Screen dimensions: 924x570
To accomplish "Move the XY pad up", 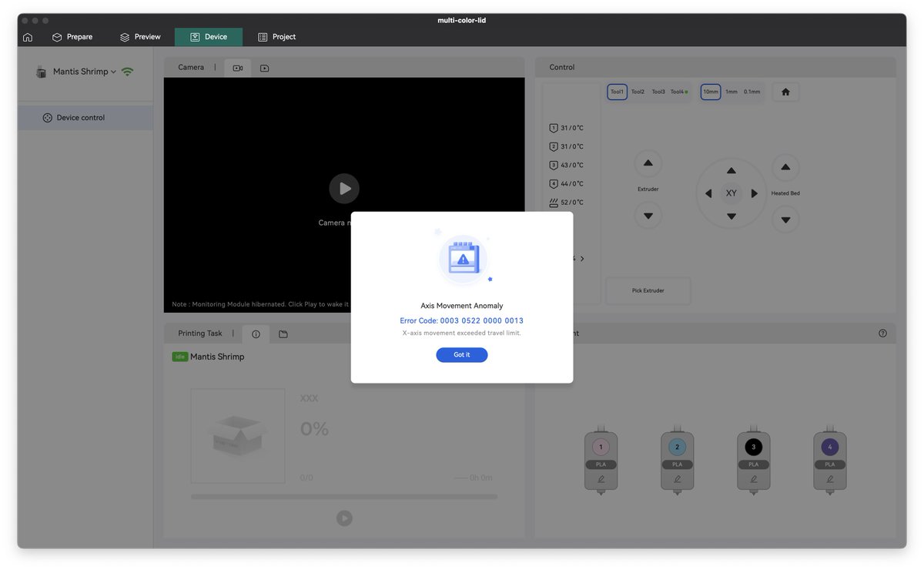I will point(731,171).
